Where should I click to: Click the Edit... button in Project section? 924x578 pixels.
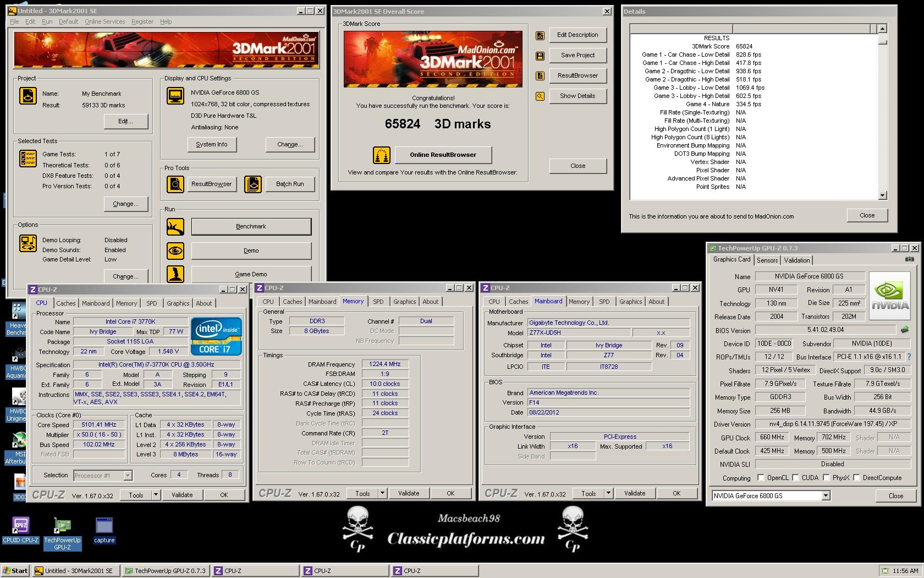pos(126,121)
